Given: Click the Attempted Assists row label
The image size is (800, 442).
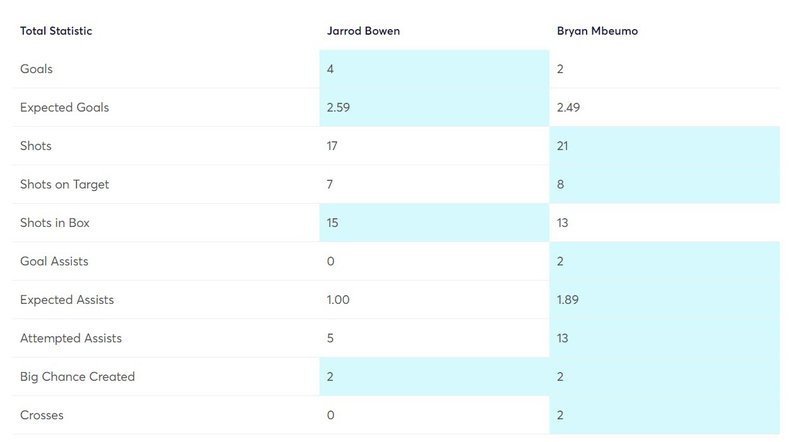Looking at the screenshot, I should tap(71, 338).
